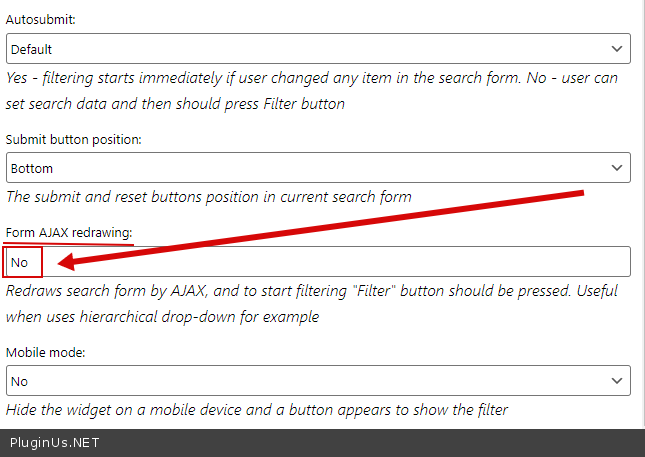Click the Autosubmit help description text
Image resolution: width=645 pixels, height=457 pixels.
pos(310,89)
